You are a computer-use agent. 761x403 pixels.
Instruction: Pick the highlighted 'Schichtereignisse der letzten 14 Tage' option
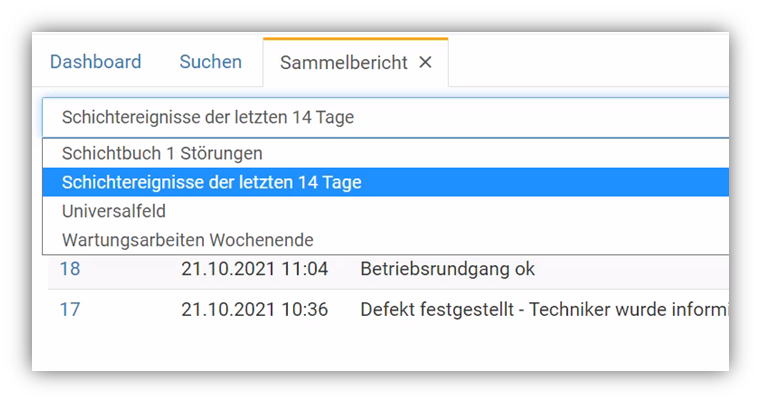pyautogui.click(x=211, y=183)
